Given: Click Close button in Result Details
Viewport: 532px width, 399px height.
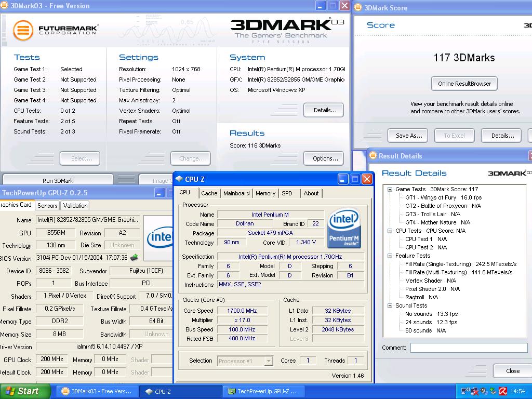Looking at the screenshot, I should (x=513, y=371).
